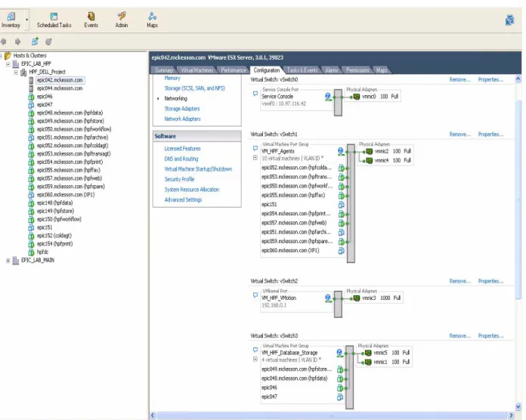Select hpfdc VM in tree
Viewport: 526px width, 420px height.
click(x=42, y=252)
